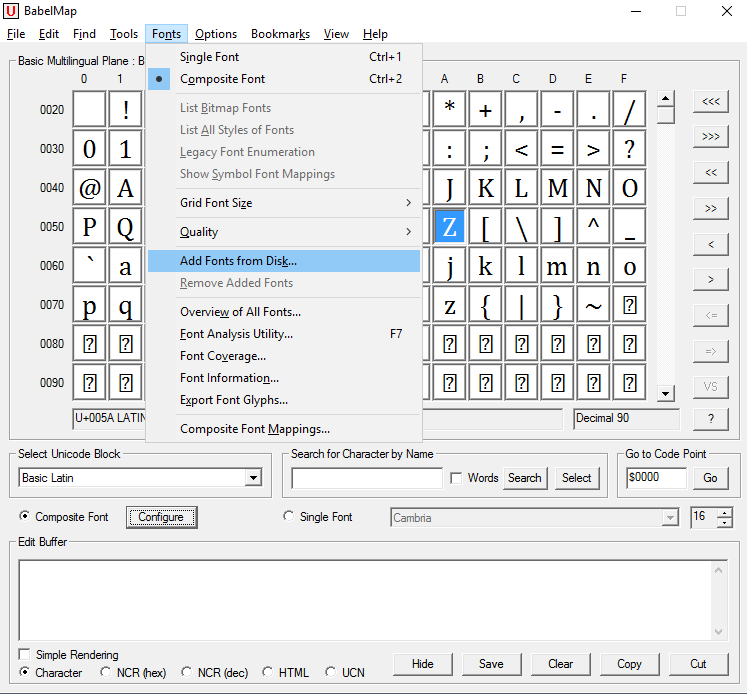Click the << previous block button
The height and width of the screenshot is (694, 747).
tap(710, 172)
